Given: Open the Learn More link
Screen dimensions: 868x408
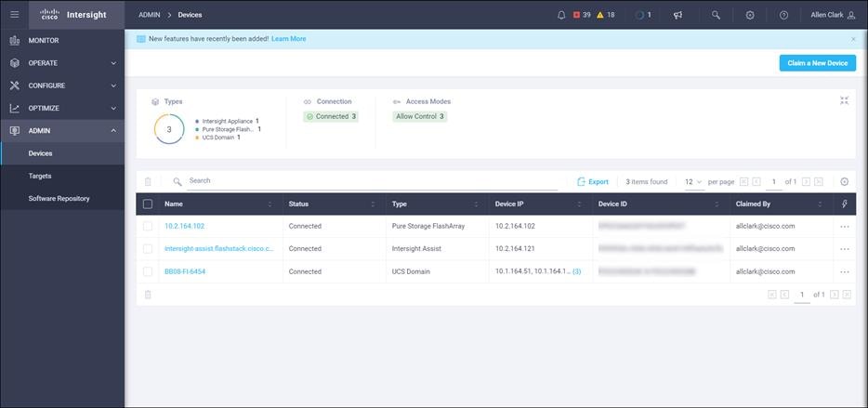Looking at the screenshot, I should point(288,39).
